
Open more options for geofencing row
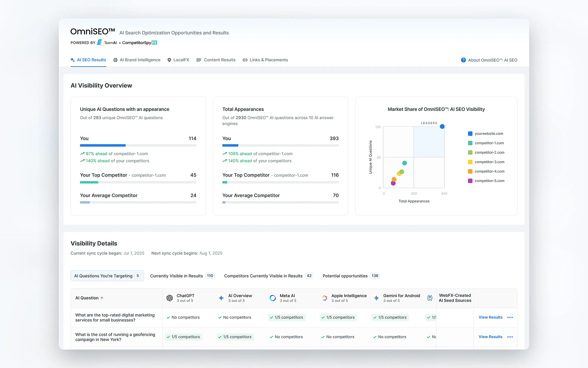tap(510, 337)
